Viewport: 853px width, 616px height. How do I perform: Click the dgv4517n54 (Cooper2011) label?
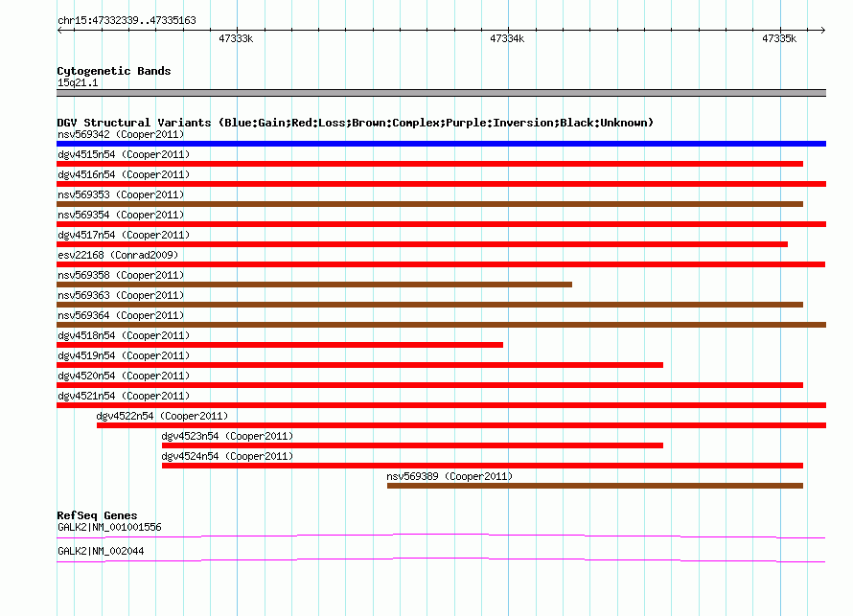click(x=124, y=235)
